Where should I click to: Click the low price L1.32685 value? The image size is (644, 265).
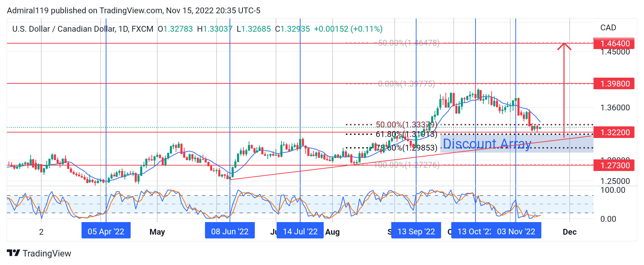(254, 29)
